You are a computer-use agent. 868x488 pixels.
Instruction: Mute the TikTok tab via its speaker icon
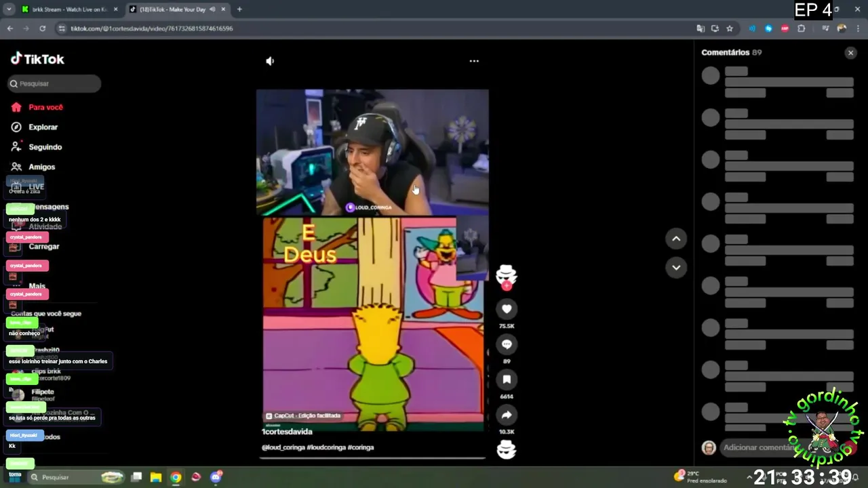(212, 9)
